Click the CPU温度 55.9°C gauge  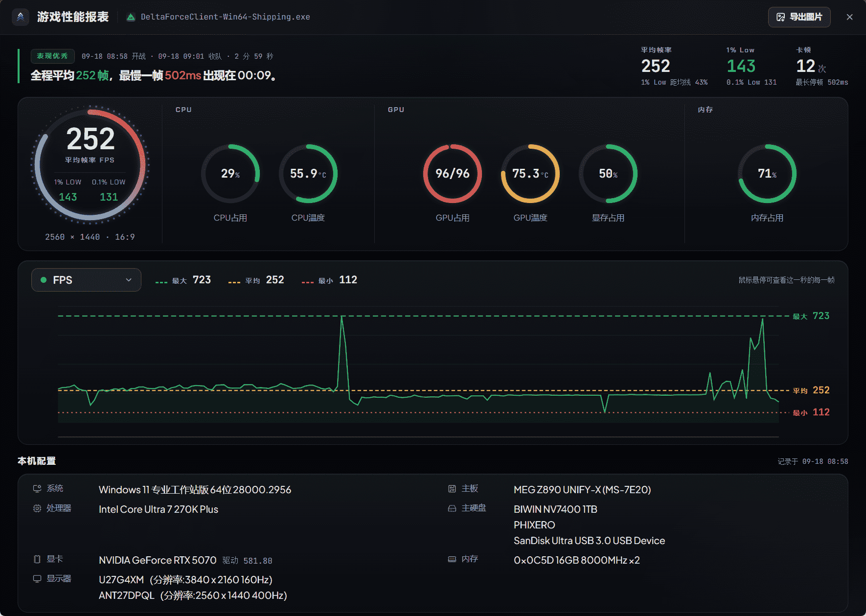click(308, 174)
